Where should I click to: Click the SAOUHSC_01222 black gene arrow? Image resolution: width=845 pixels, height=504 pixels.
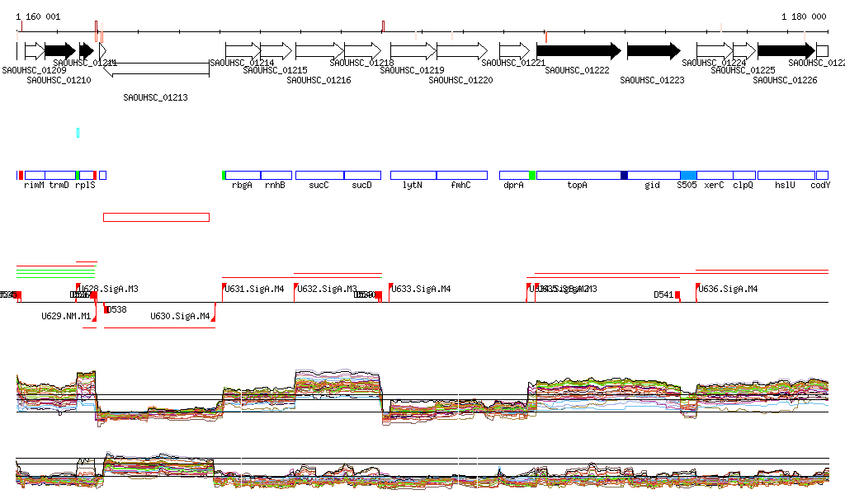[578, 51]
